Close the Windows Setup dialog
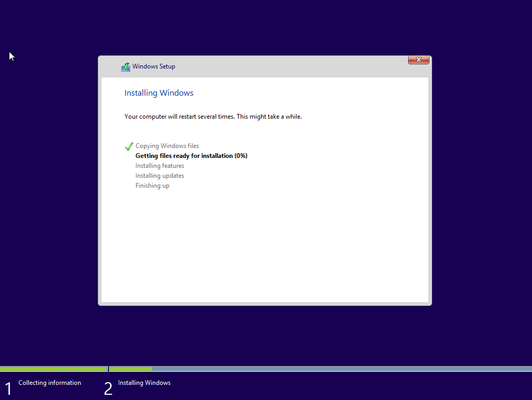The width and height of the screenshot is (532, 400). (418, 60)
